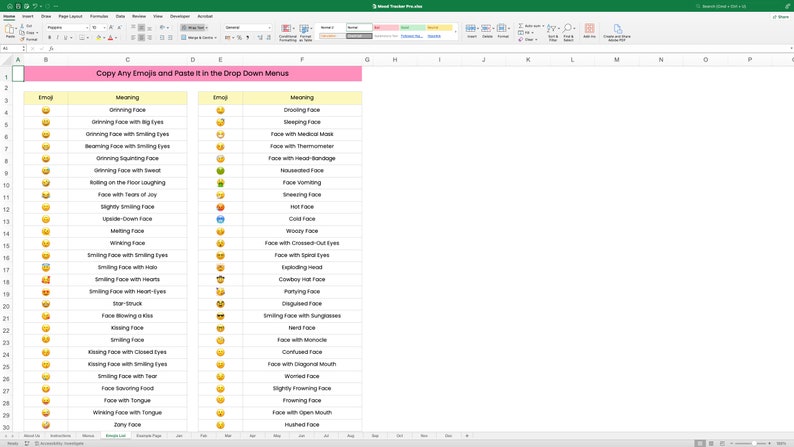Click the insert function fx icon
This screenshot has width=794, height=447.
(51, 49)
